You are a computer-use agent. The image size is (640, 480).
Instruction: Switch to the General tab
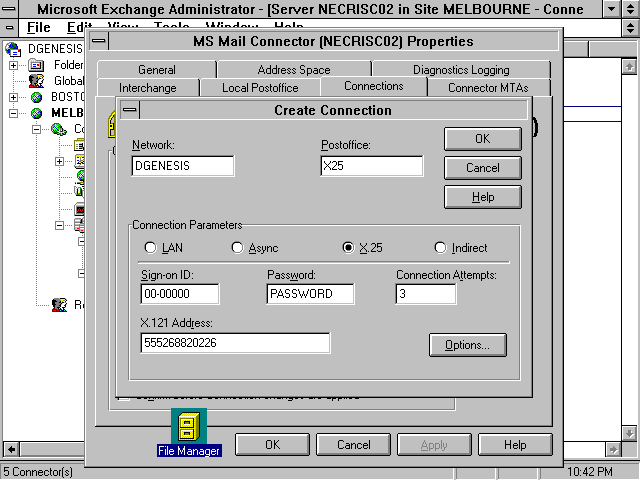pos(157,70)
